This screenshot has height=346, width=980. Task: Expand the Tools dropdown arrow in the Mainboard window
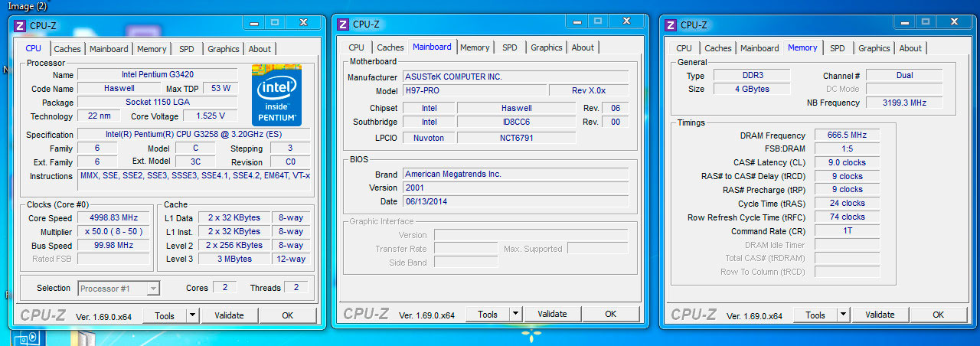[516, 314]
